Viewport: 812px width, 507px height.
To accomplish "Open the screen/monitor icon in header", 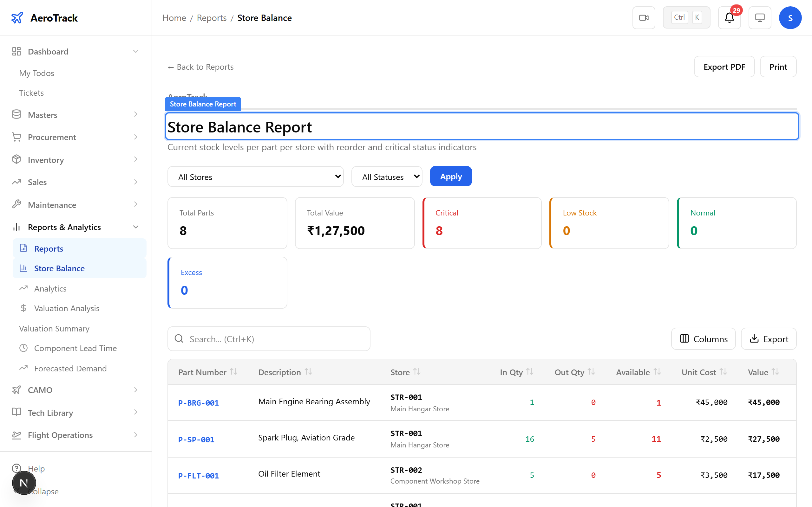I will (760, 17).
